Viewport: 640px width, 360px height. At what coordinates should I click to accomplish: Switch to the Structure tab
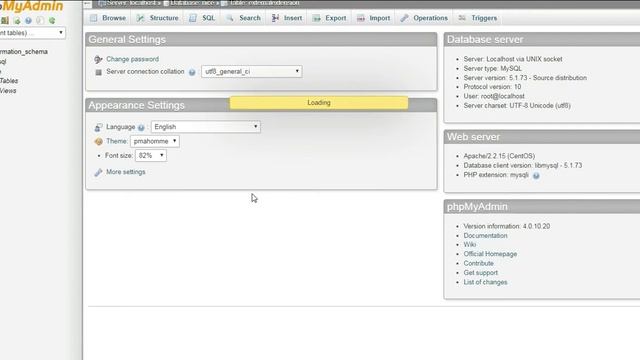[x=158, y=18]
